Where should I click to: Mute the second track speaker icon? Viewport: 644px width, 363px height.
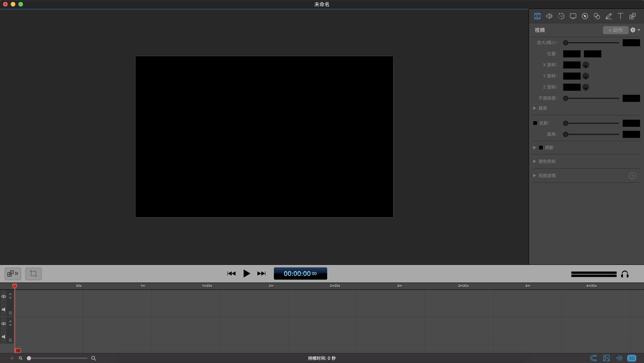click(x=3, y=337)
